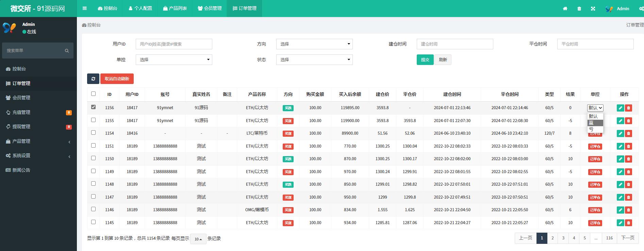The width and height of the screenshot is (644, 251).
Task: Delete order 1155 with trash icon
Action: coord(629,121)
